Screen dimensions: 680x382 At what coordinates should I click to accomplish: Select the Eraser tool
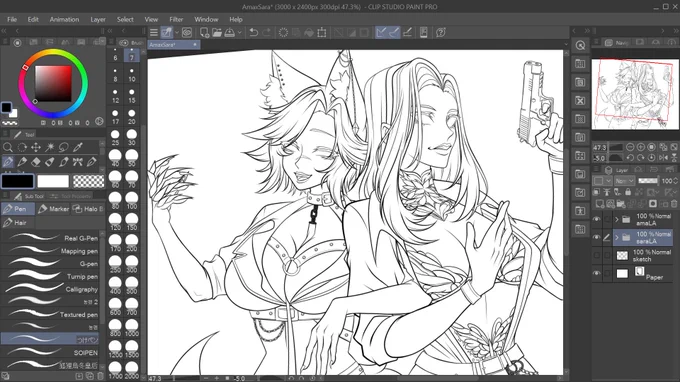[36, 162]
